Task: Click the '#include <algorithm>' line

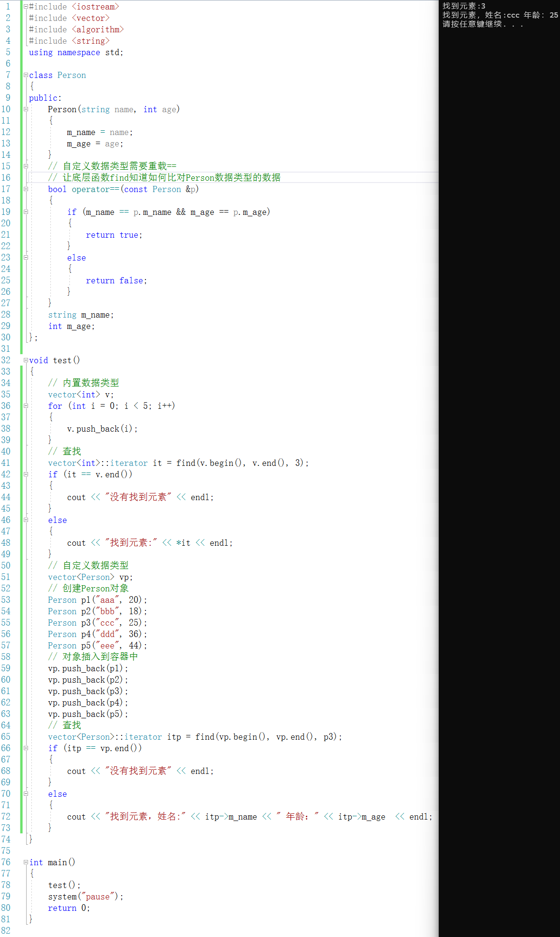Action: pyautogui.click(x=76, y=29)
